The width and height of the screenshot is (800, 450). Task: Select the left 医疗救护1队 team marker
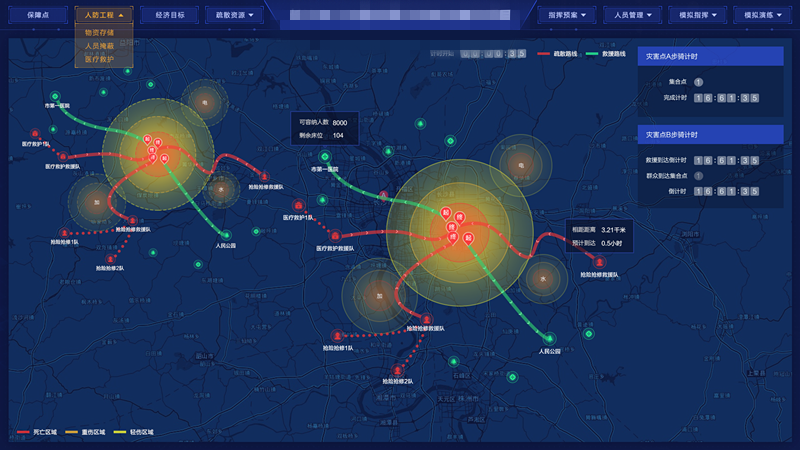point(35,133)
